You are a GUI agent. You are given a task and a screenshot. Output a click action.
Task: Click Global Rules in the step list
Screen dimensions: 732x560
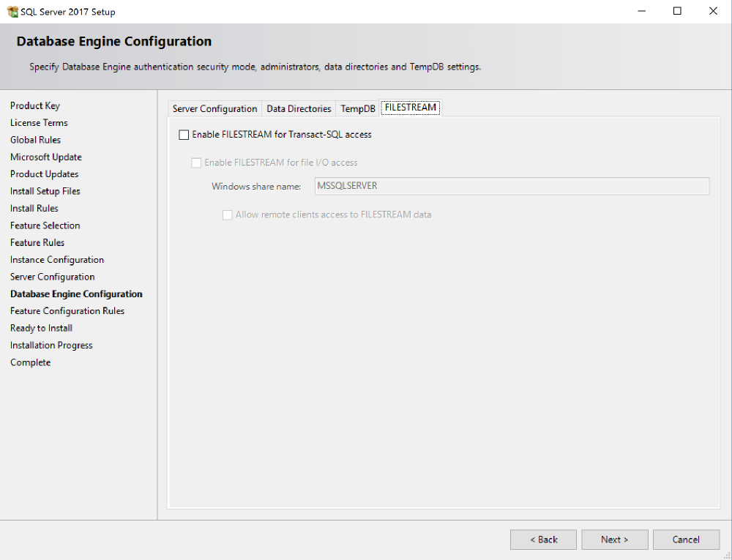click(35, 140)
